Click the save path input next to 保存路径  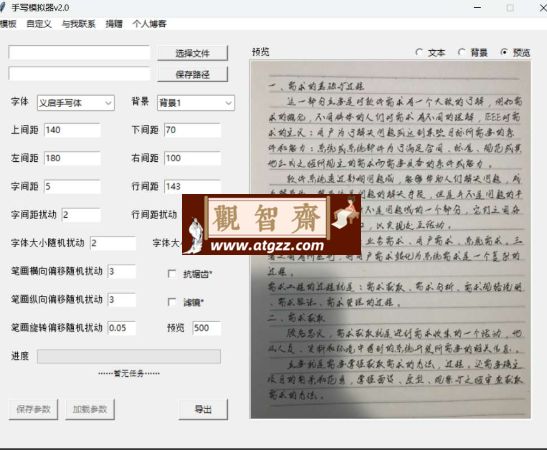[80, 74]
